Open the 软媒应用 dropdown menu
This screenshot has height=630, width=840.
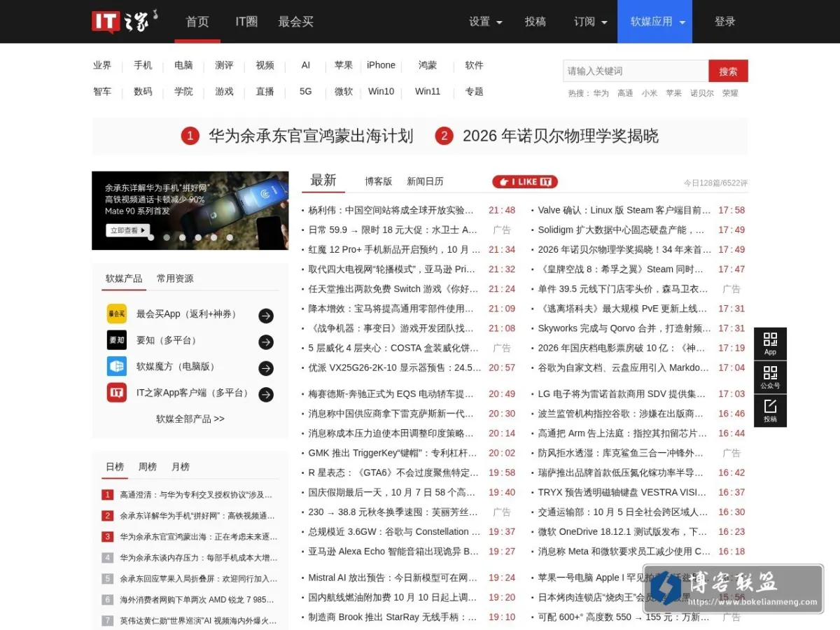pyautogui.click(x=654, y=22)
